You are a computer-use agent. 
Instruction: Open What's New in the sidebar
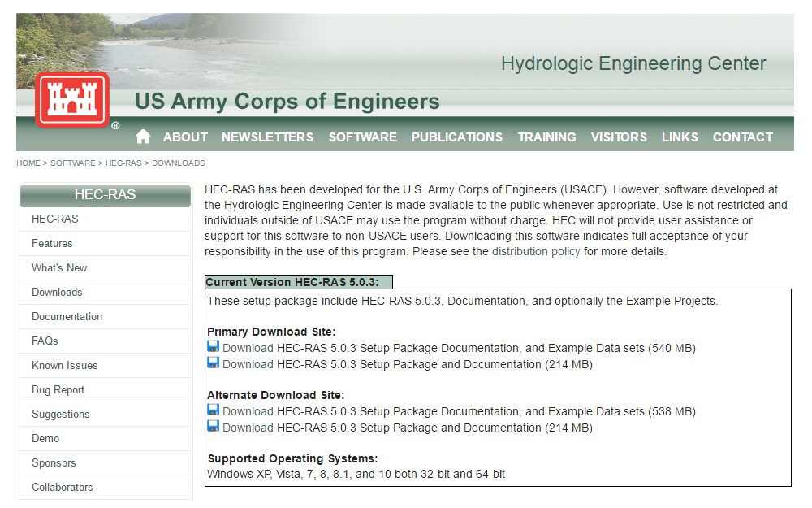click(x=59, y=267)
